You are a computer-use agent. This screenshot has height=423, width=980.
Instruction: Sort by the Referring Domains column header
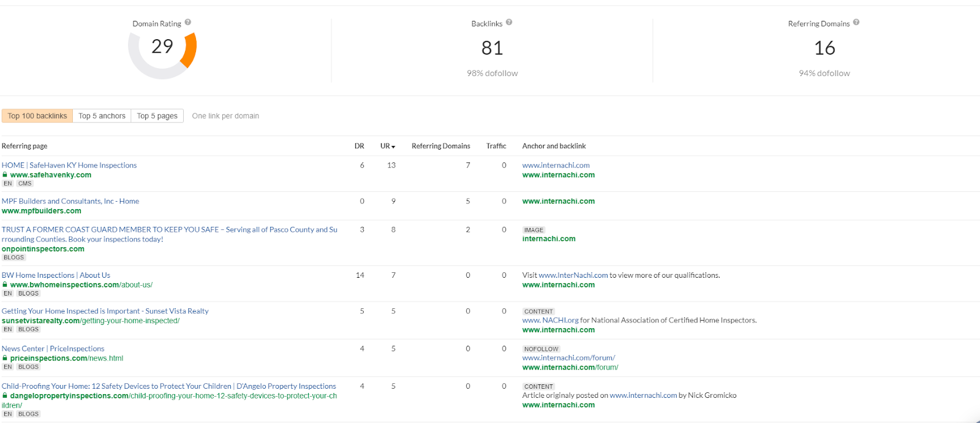coord(441,146)
